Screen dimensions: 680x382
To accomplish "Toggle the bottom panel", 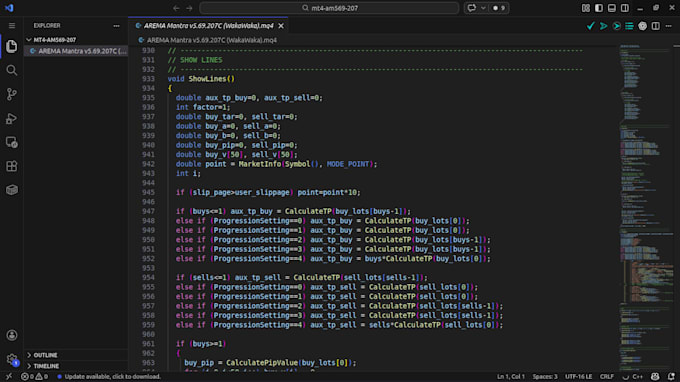I will (x=611, y=8).
